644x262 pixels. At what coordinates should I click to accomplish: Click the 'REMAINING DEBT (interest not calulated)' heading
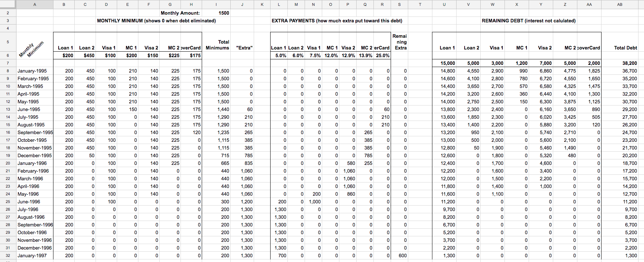coord(529,21)
